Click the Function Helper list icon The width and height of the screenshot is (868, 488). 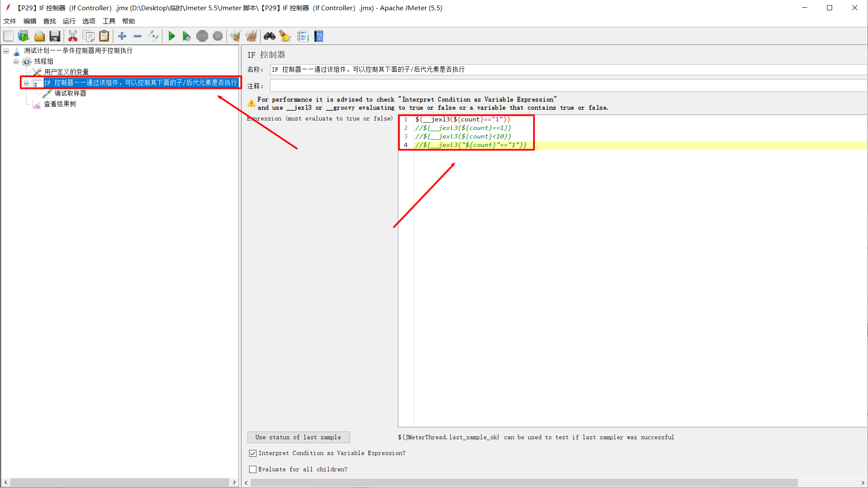pos(303,36)
